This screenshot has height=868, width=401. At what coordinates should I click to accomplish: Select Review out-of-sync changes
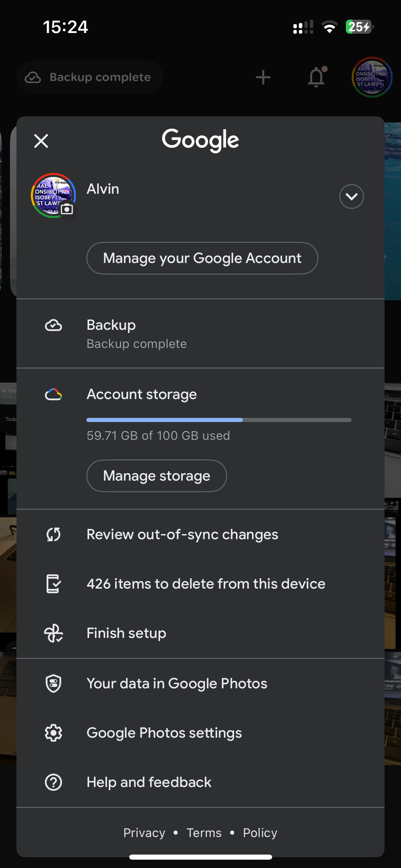click(x=182, y=534)
